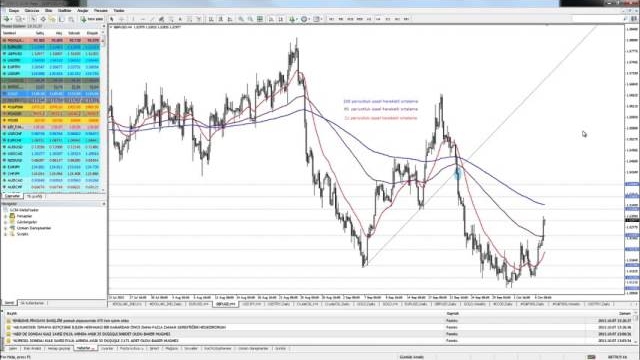The image size is (640, 360).
Task: Toggle the Navigator panel icon
Action: coord(52,19)
